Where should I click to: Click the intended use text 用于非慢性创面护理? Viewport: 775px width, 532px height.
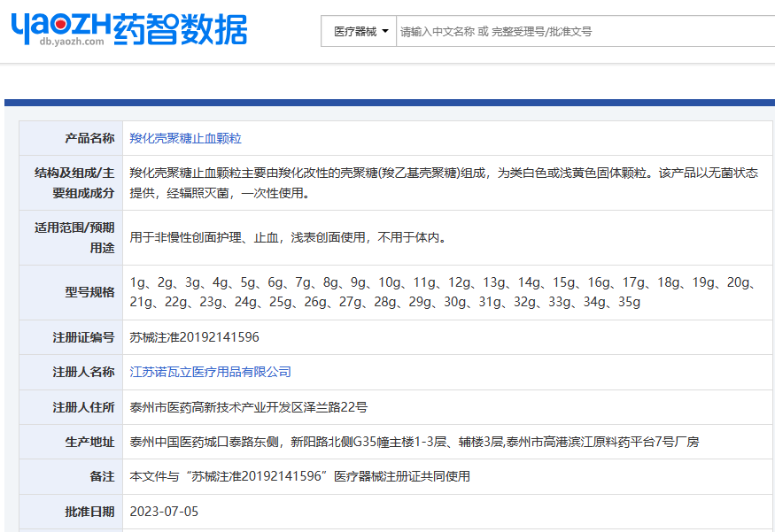287,237
